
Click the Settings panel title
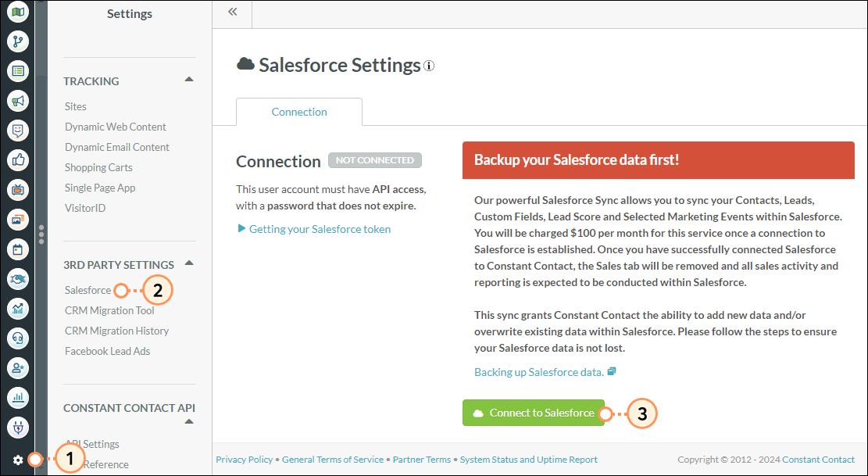[130, 14]
